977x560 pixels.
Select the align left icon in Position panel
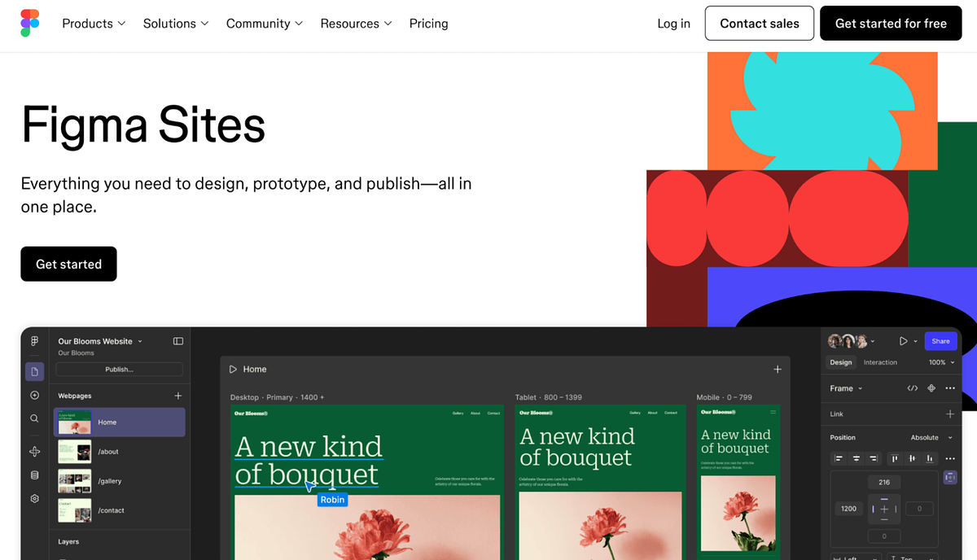coord(839,458)
